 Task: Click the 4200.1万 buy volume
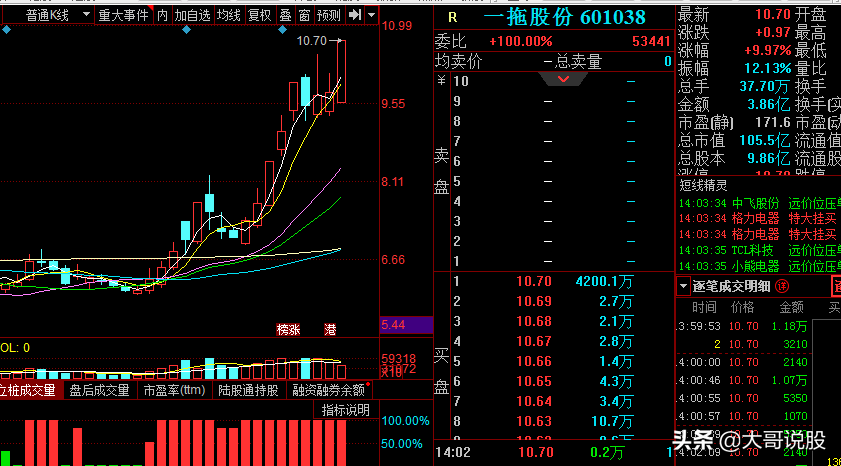[x=604, y=282]
